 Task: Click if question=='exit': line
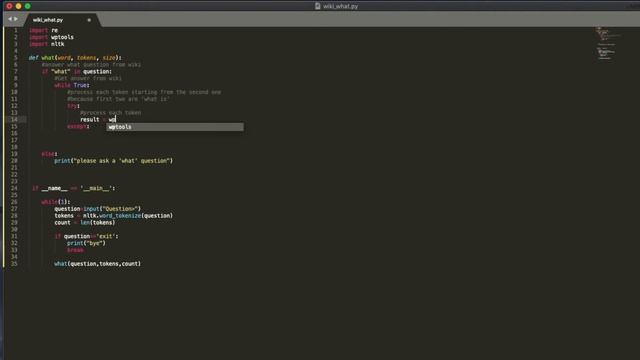click(86, 236)
